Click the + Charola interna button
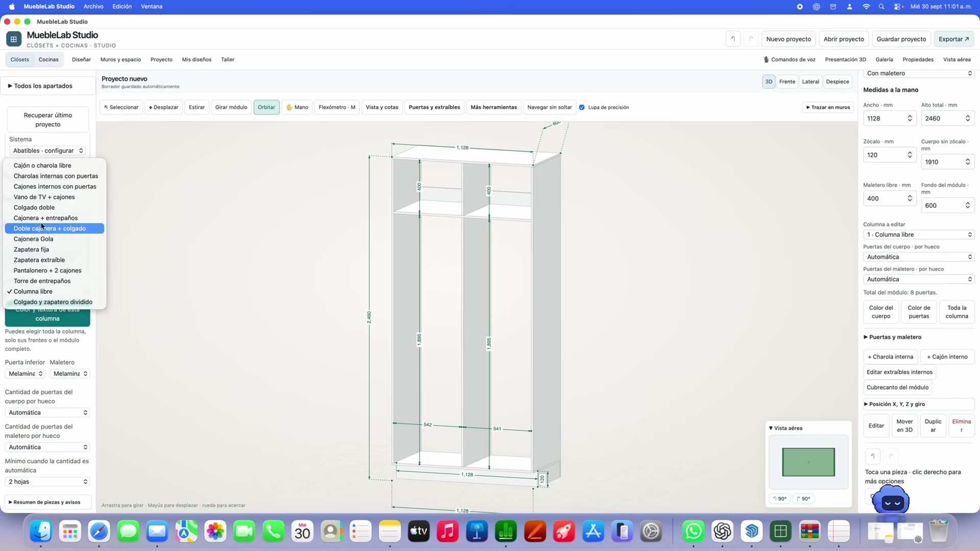The width and height of the screenshot is (980, 551). point(890,357)
